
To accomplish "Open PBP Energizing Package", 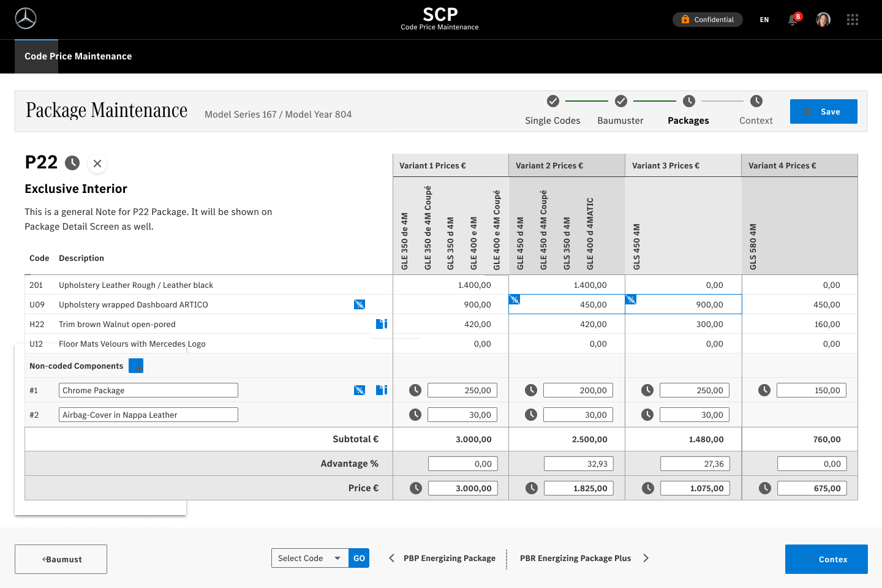I will tap(450, 558).
